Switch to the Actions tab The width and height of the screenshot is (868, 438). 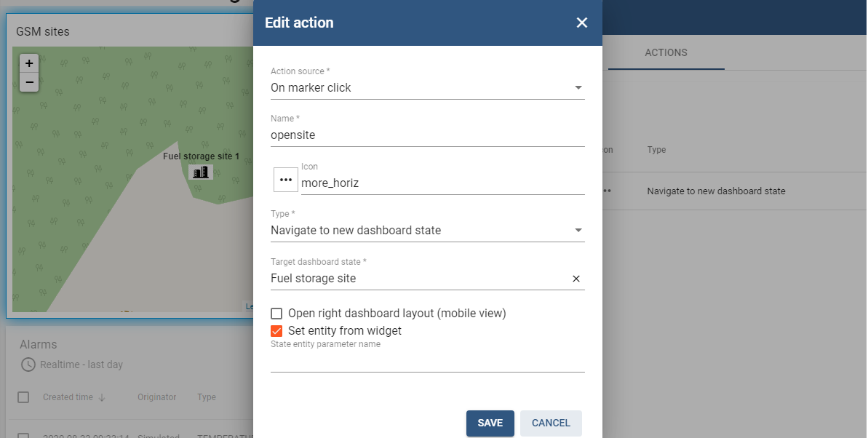[666, 53]
